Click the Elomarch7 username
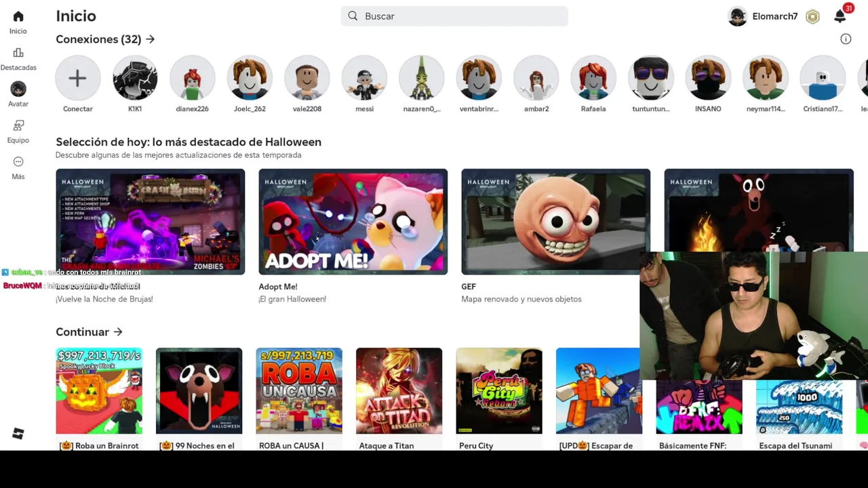The width and height of the screenshot is (868, 488). click(775, 16)
